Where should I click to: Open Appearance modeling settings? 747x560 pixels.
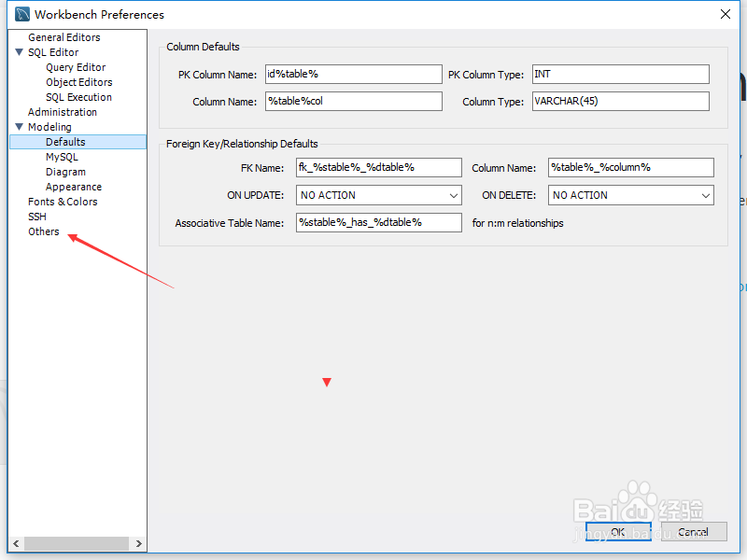point(74,187)
